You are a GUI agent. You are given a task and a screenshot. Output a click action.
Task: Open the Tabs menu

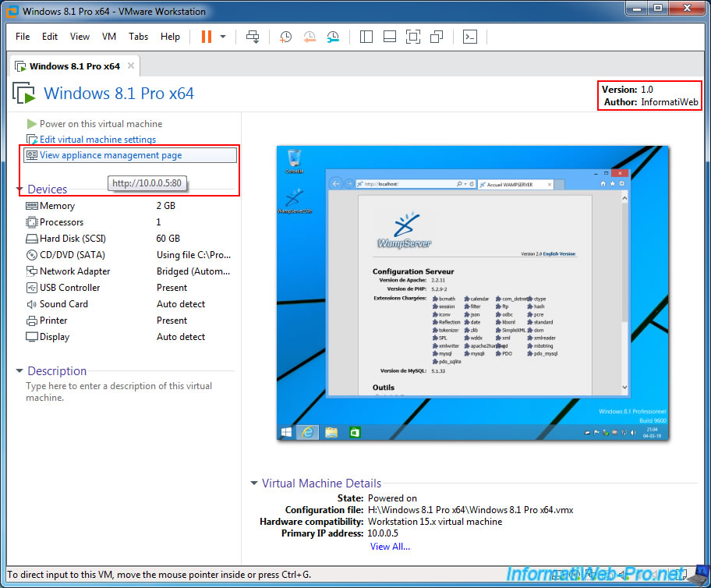pyautogui.click(x=138, y=37)
